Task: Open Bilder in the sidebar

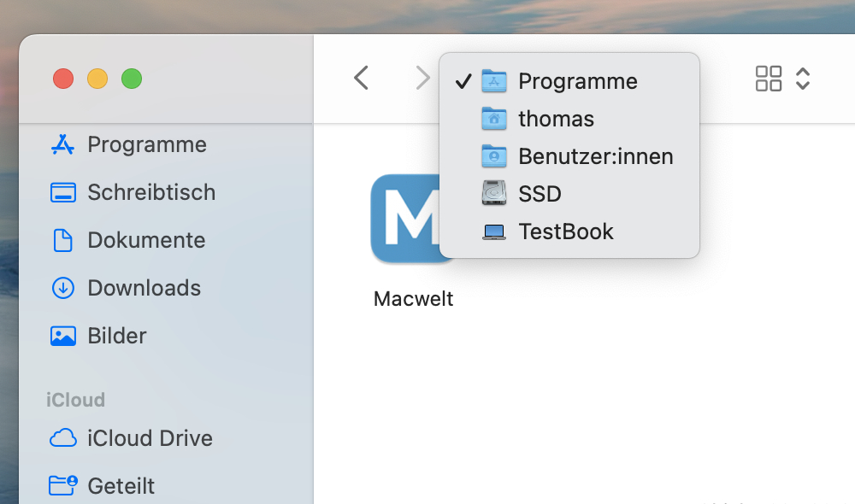Action: 98,336
